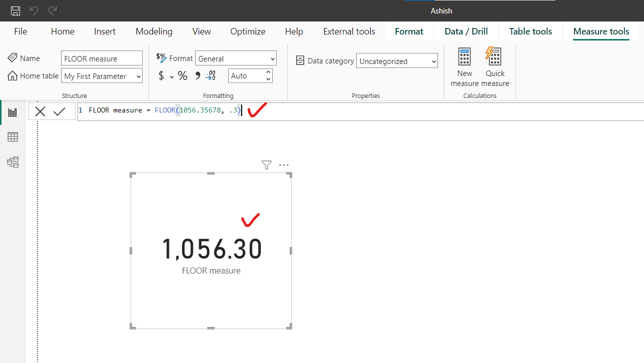Click the decrease decimal places icon
The image size is (644, 363).
(211, 75)
